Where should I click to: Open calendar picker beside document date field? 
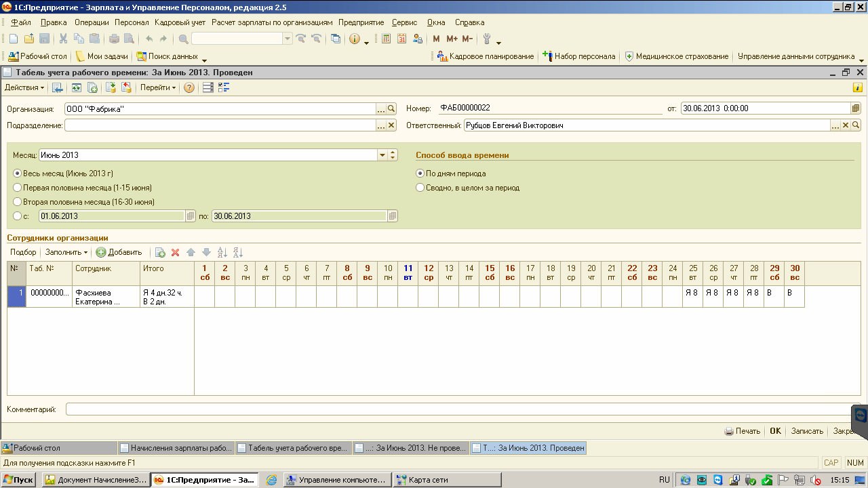point(856,108)
